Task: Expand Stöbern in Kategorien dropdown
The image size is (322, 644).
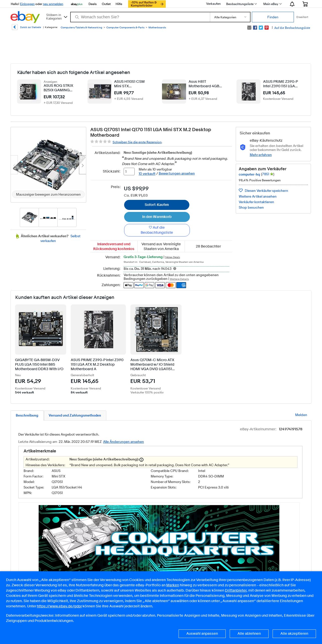Action: [57, 17]
